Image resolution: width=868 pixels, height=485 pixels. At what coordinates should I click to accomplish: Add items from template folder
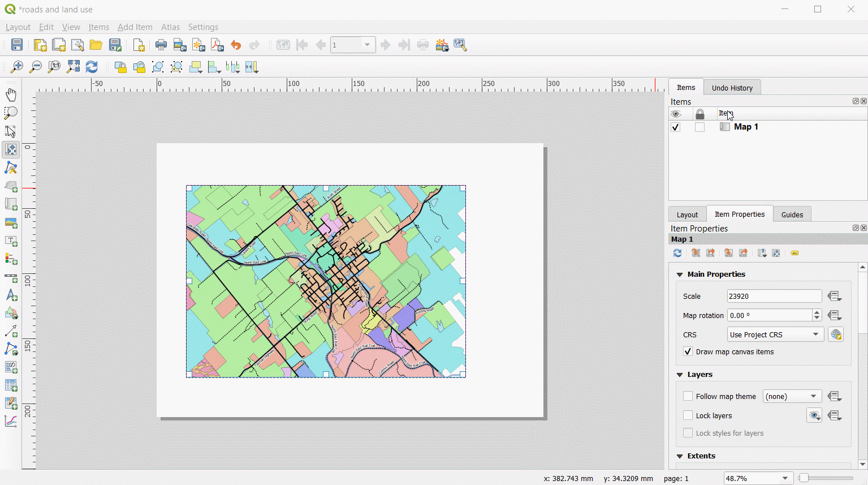[96, 45]
